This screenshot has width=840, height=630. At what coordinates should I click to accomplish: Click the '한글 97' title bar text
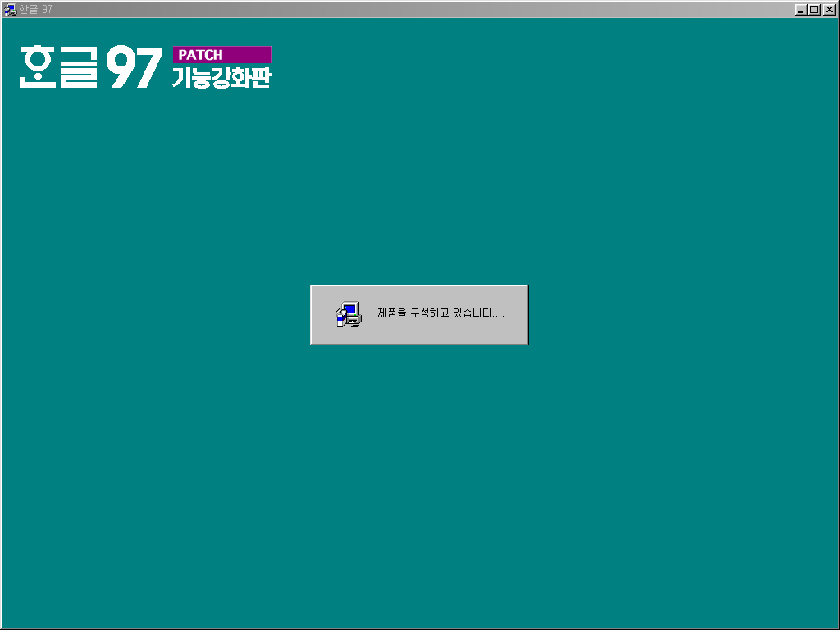35,10
